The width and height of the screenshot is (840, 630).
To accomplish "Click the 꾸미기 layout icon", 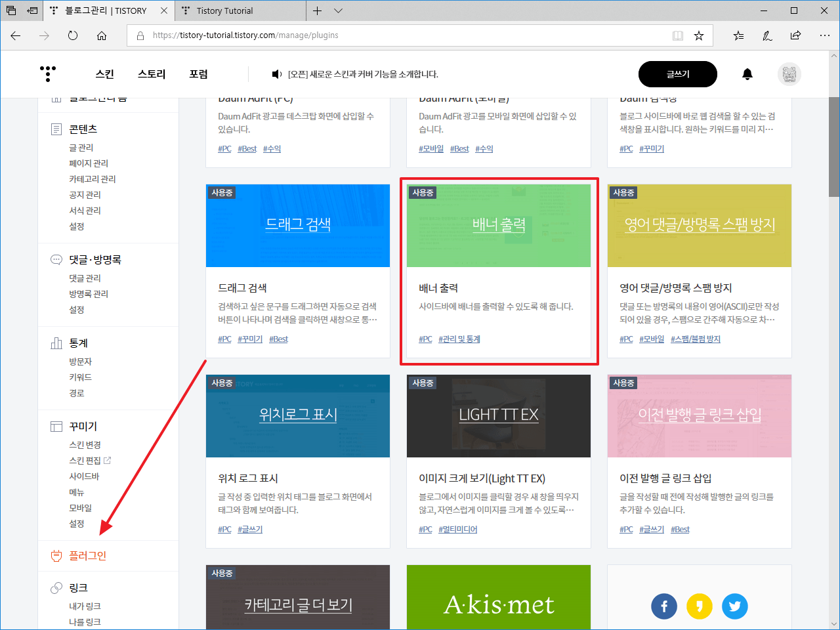I will [56, 427].
